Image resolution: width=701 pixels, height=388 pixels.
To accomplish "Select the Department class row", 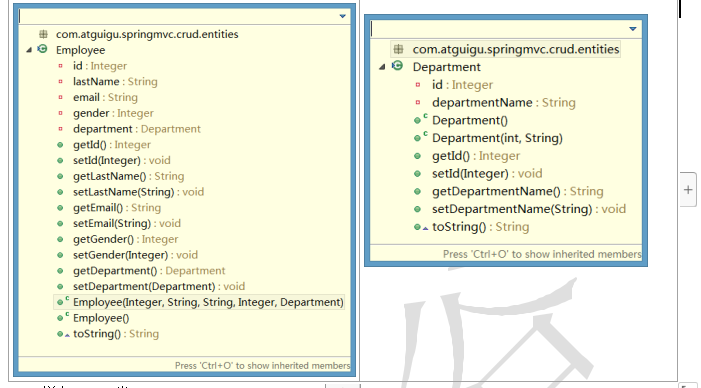I will click(x=446, y=67).
